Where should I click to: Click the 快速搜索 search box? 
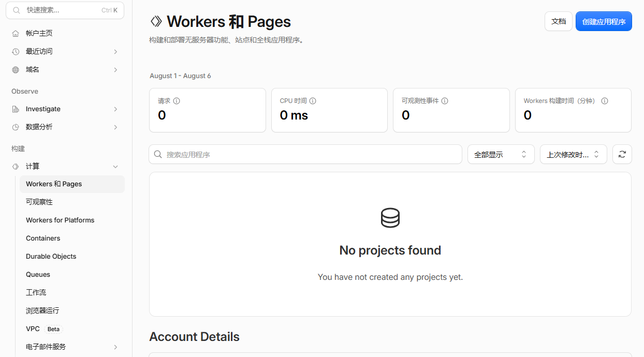coord(65,10)
